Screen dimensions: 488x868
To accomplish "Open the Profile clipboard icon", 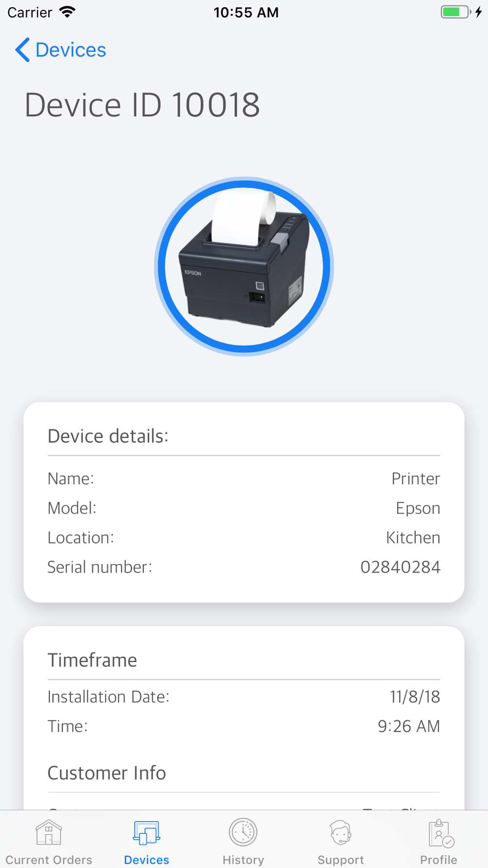I will (x=440, y=833).
